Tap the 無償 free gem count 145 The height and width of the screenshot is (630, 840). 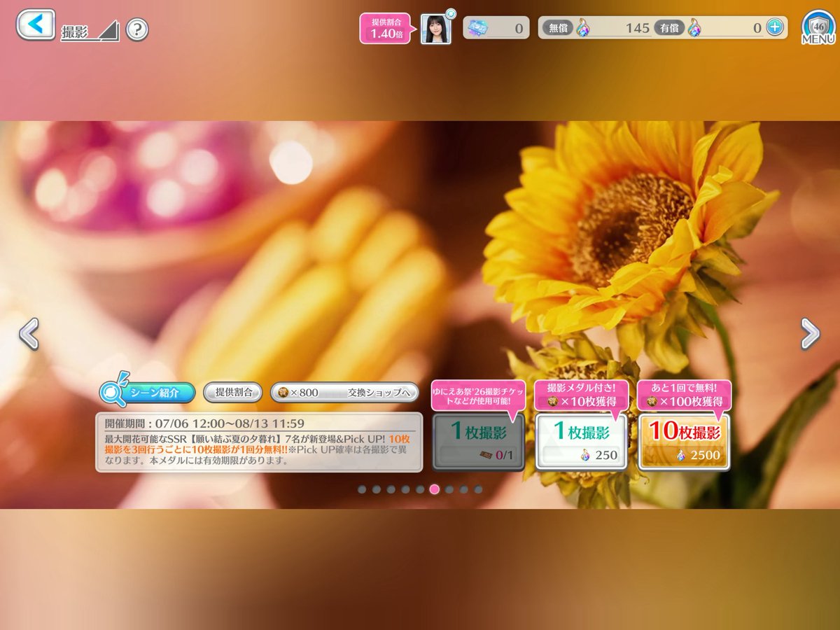pyautogui.click(x=596, y=27)
